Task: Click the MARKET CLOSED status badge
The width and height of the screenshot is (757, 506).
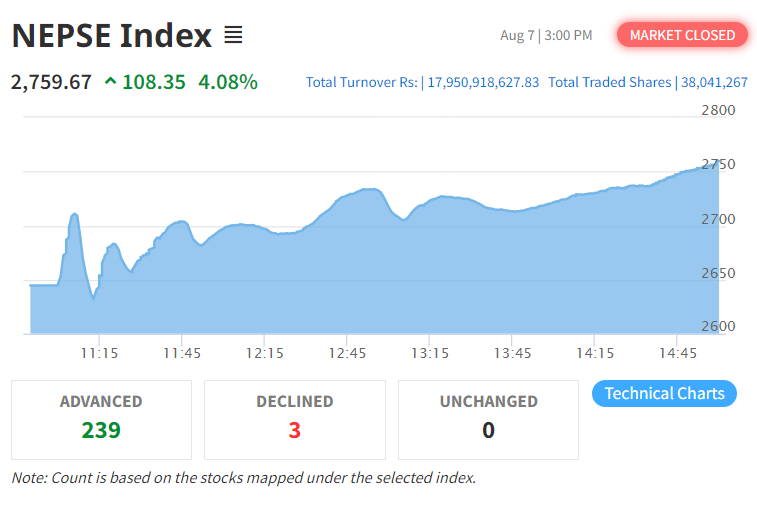Action: pyautogui.click(x=682, y=35)
